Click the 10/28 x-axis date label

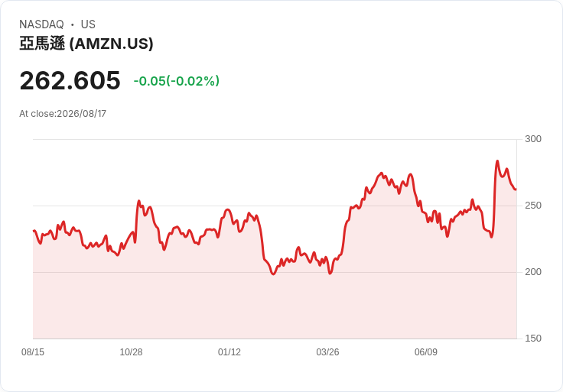(131, 352)
